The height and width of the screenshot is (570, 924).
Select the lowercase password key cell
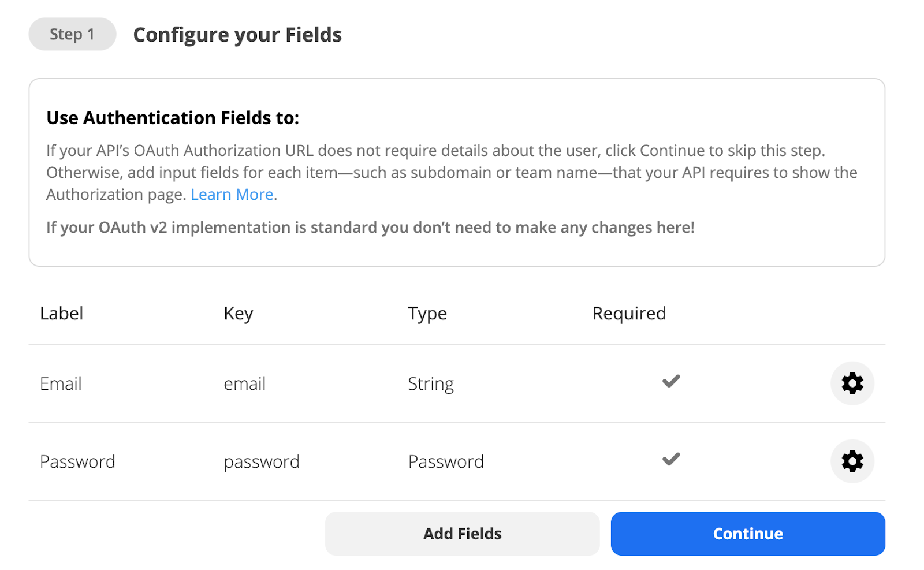click(x=262, y=462)
